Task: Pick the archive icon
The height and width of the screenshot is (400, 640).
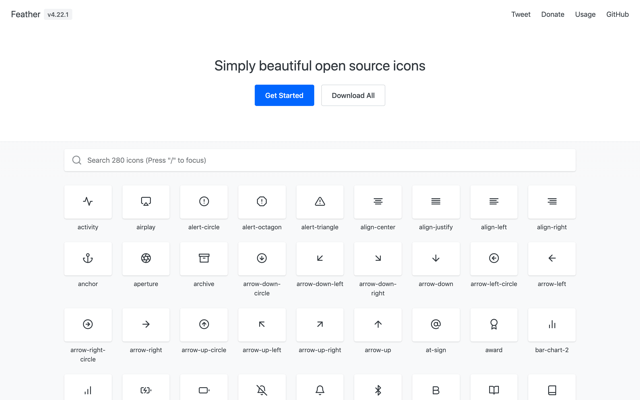Action: (x=204, y=258)
